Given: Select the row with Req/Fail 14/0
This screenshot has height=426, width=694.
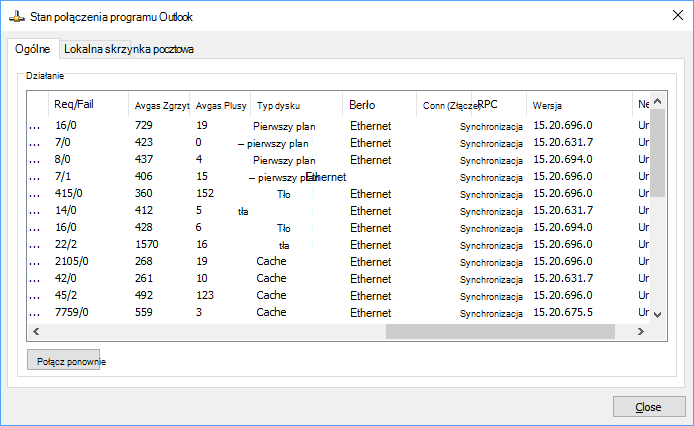Looking at the screenshot, I should pos(339,210).
